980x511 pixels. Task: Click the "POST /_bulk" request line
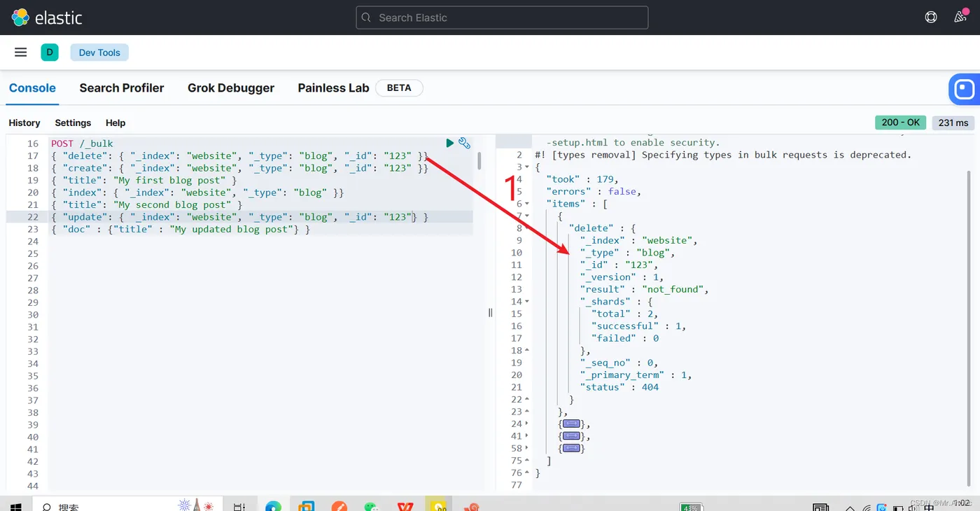coord(82,143)
